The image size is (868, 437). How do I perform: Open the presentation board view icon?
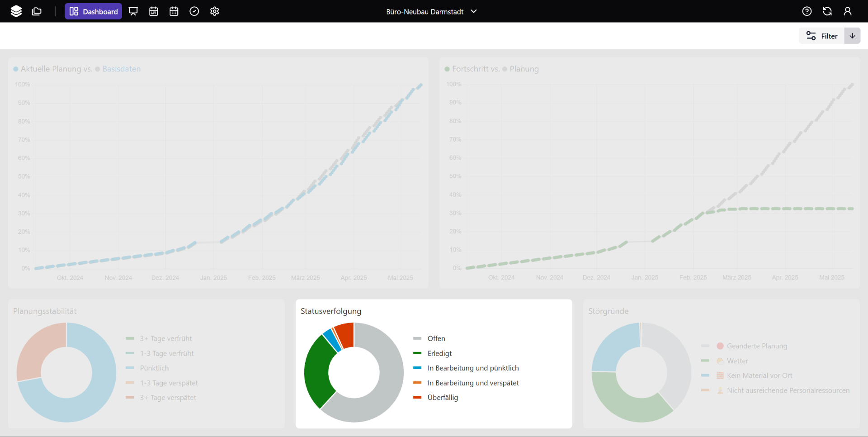(x=133, y=11)
